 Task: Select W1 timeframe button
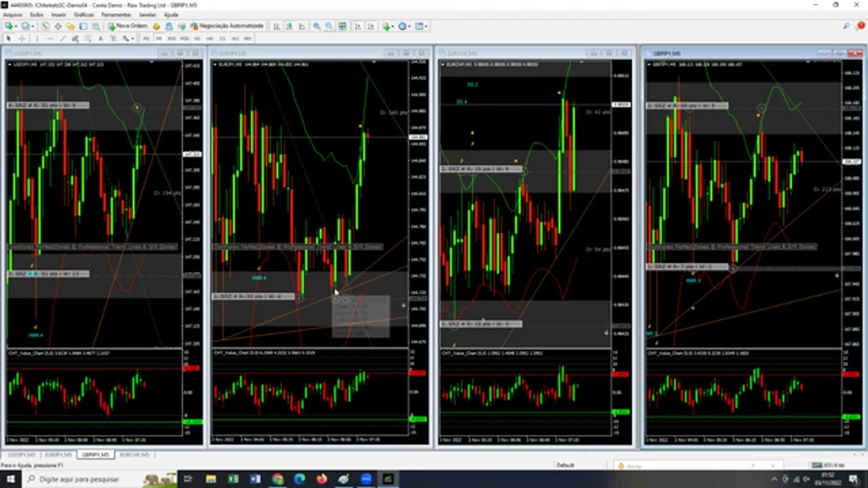(x=235, y=38)
